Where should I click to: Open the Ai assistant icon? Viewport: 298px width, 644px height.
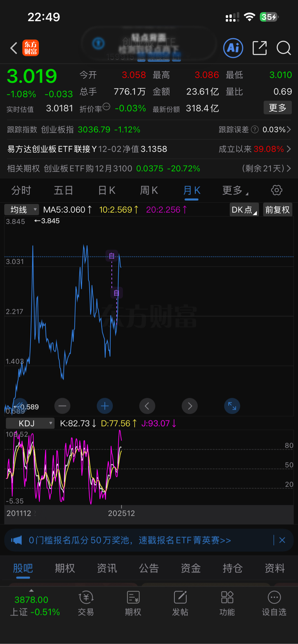(233, 48)
